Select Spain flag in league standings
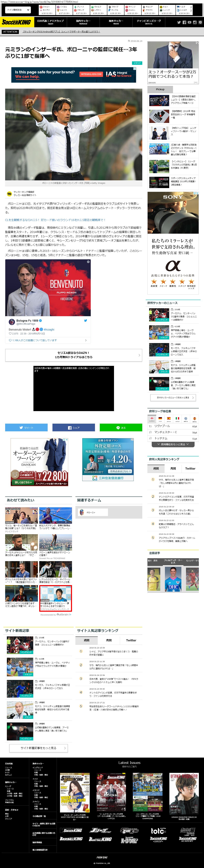Viewport: 204px width, 868px height. (169, 419)
